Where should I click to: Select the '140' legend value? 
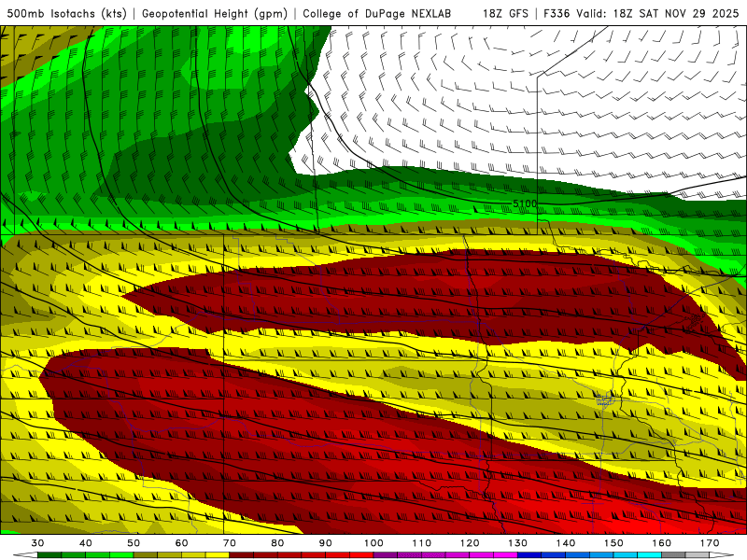pos(566,543)
